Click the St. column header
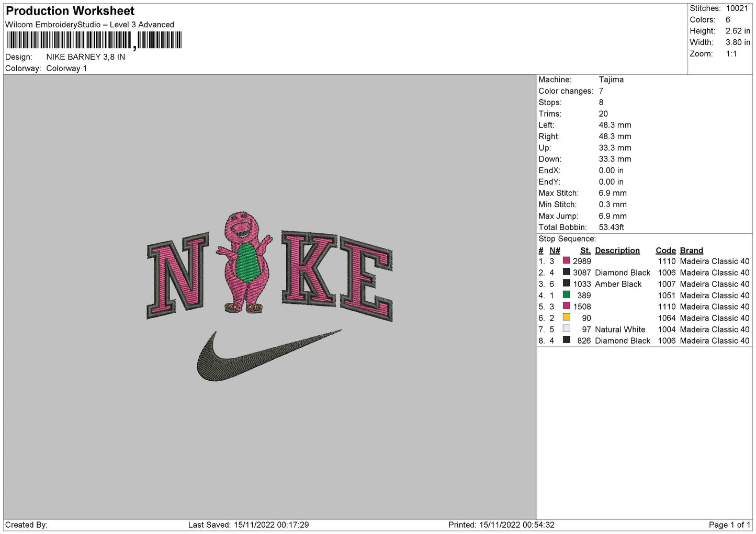 (x=585, y=251)
